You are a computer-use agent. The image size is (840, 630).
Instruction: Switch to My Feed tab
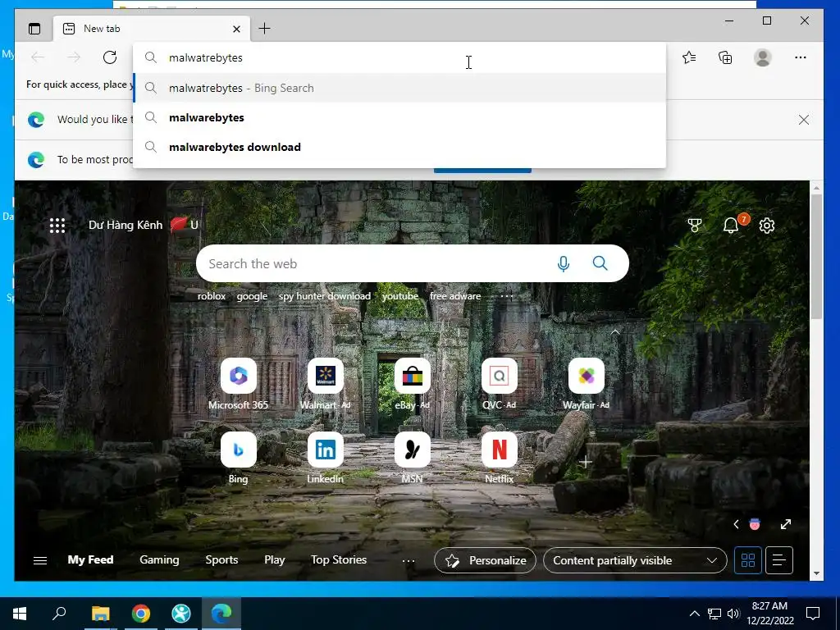[x=90, y=559]
